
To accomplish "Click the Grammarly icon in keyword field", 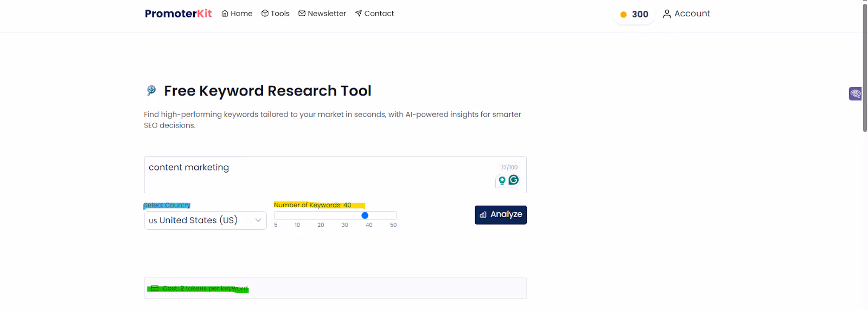I will [513, 180].
